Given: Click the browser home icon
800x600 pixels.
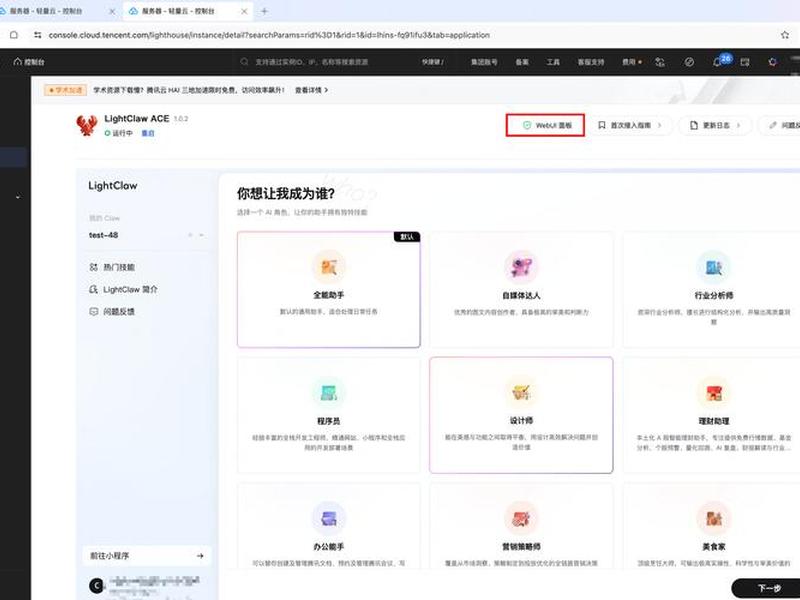Looking at the screenshot, I should point(14,35).
